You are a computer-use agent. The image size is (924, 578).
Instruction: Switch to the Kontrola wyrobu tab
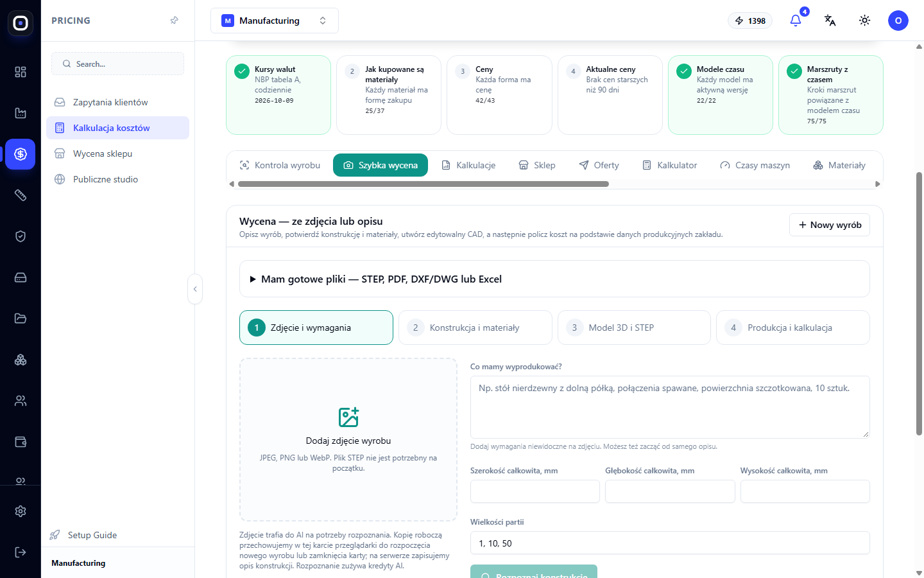pyautogui.click(x=280, y=165)
